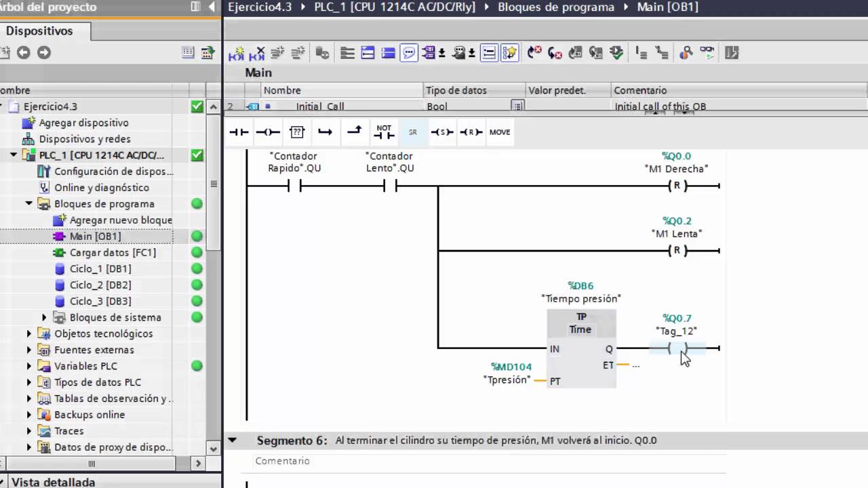Image resolution: width=868 pixels, height=488 pixels.
Task: Select Cargar datos [FC1] block
Action: 113,253
